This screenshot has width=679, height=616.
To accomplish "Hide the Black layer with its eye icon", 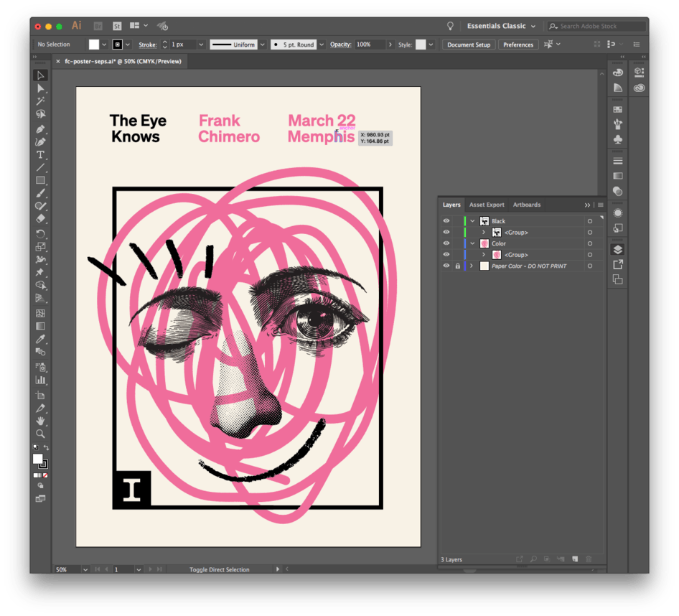I will 446,221.
